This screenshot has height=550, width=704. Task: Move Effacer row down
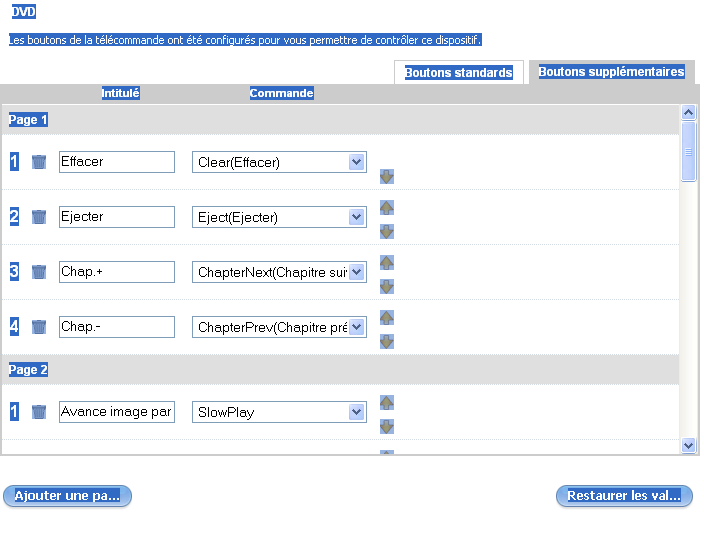(x=387, y=177)
